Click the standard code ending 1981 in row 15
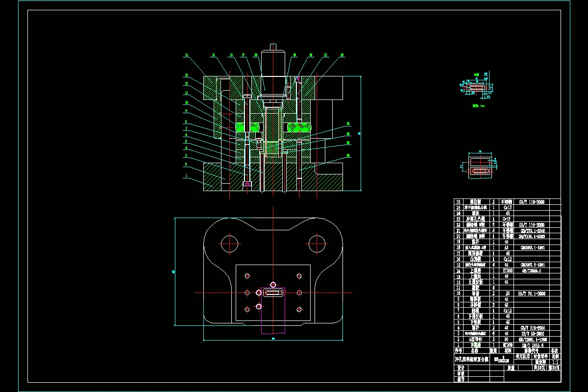Viewport: 588px width, 392px height. (533, 265)
